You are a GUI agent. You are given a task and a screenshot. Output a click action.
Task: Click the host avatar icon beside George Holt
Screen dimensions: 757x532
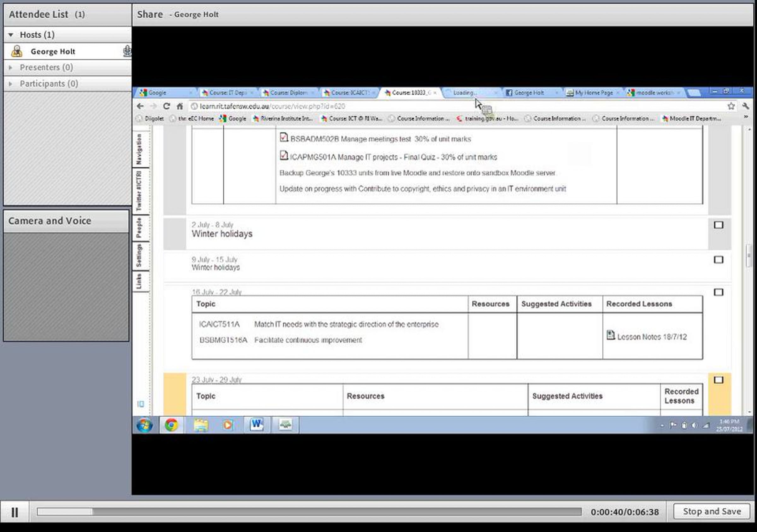pyautogui.click(x=17, y=51)
